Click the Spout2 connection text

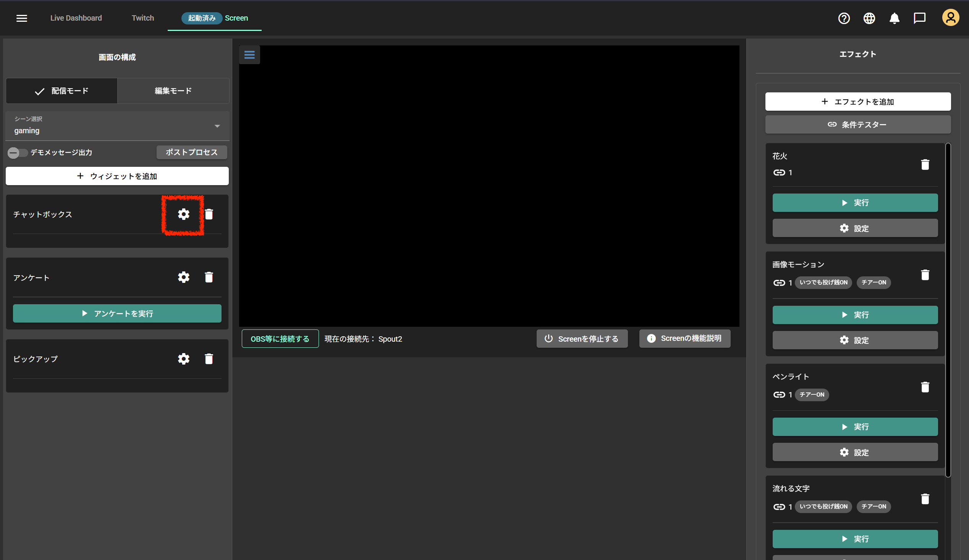pyautogui.click(x=390, y=339)
